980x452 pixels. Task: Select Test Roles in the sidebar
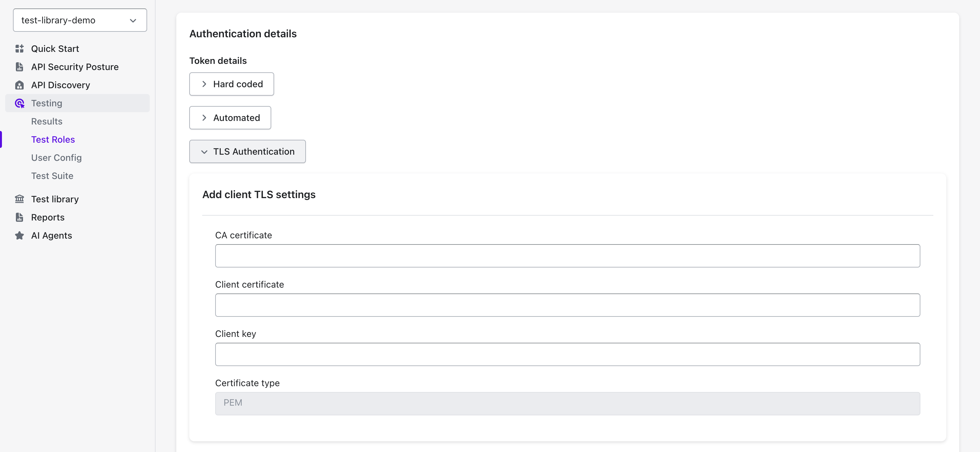[53, 140]
